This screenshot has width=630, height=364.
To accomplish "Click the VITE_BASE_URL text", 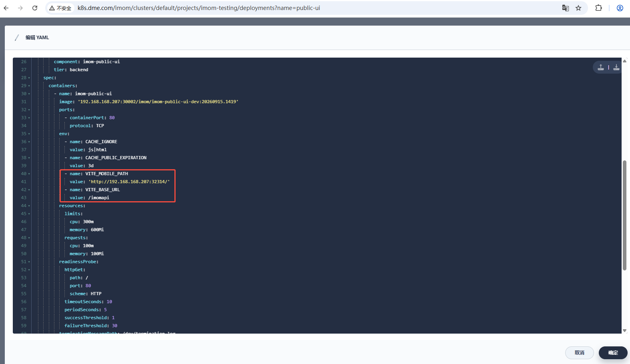I will (102, 190).
